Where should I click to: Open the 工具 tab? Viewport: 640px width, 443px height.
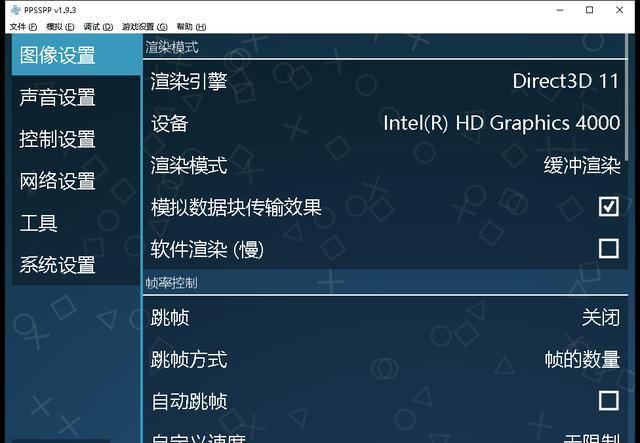76,223
